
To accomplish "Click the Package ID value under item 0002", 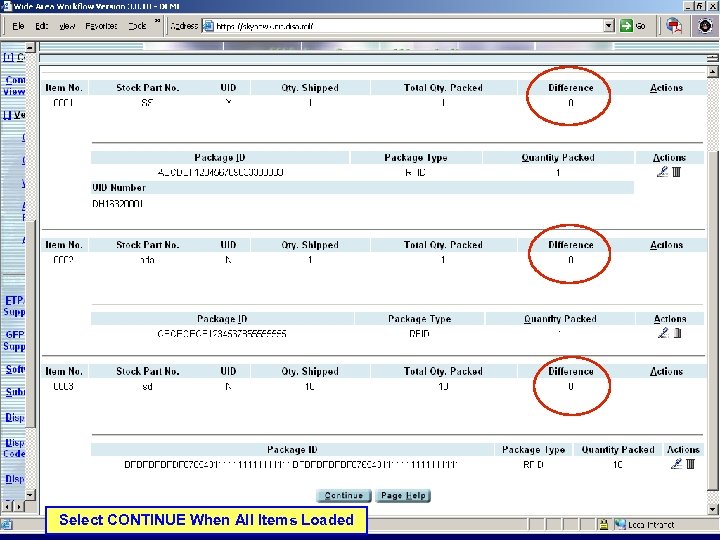I will pos(222,333).
